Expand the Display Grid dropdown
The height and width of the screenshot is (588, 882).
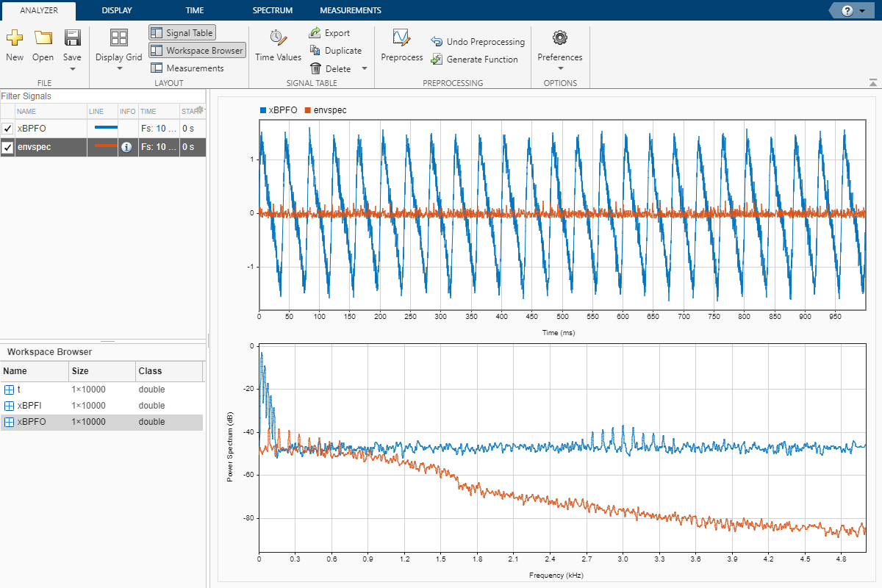pyautogui.click(x=119, y=69)
